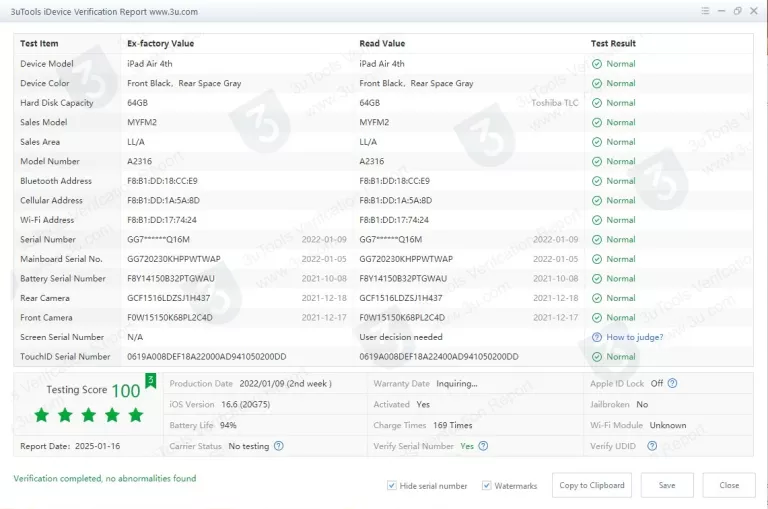Click the question icon in Screen Serial Number row
Image resolution: width=768 pixels, height=509 pixels.
coord(597,337)
